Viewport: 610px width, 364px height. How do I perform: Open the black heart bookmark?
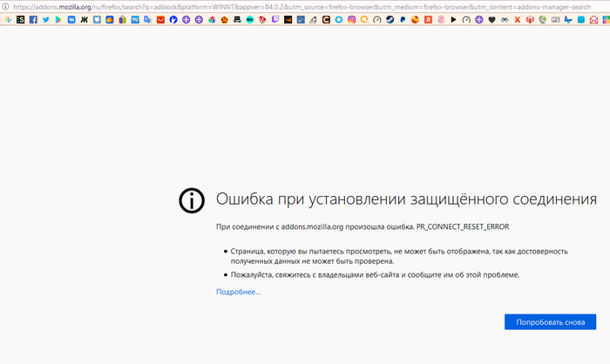coord(491,19)
